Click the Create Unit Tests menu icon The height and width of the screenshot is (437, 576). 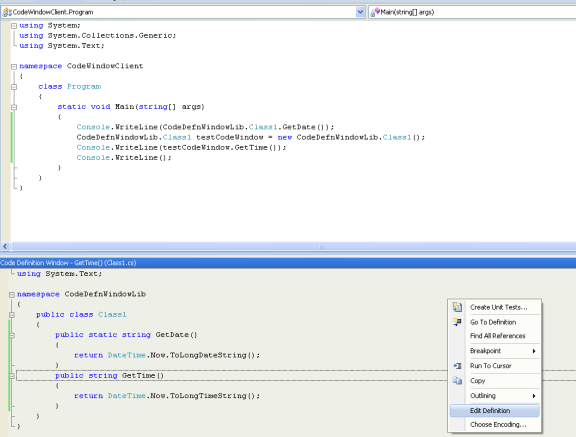click(x=457, y=307)
